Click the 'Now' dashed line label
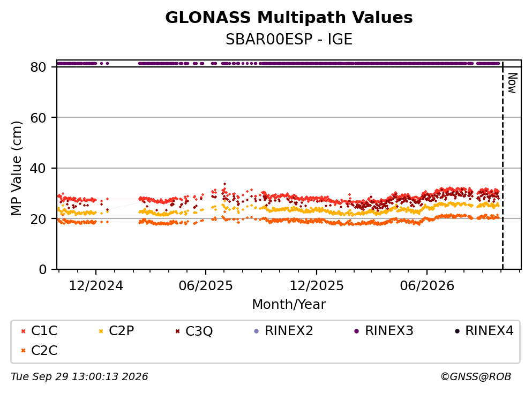The width and height of the screenshot is (532, 393). [512, 83]
